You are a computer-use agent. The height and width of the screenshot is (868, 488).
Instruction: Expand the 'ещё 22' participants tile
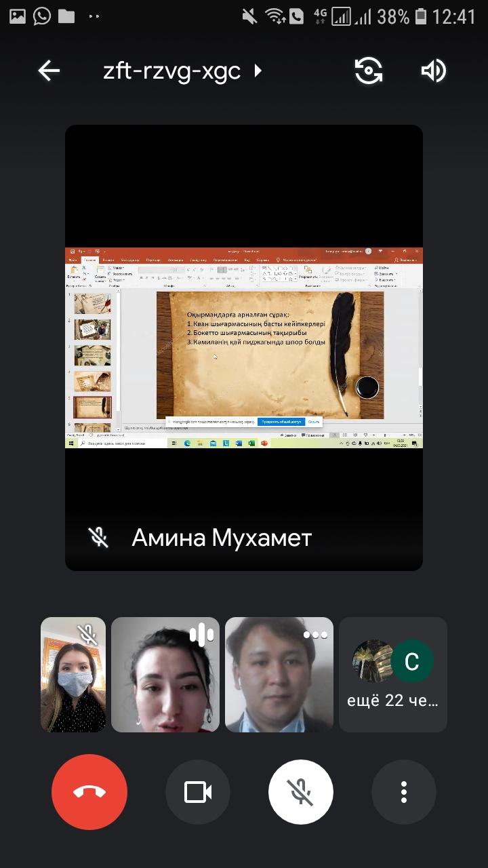(393, 674)
